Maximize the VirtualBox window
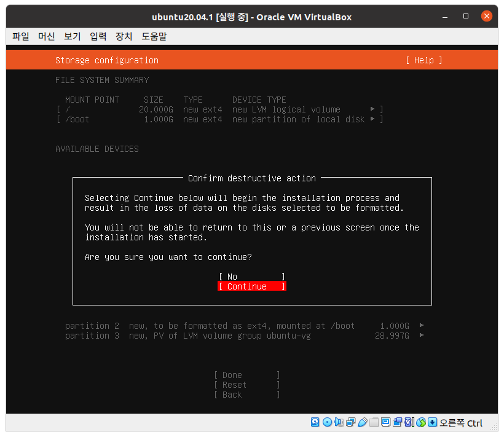Image resolution: width=504 pixels, height=437 pixels. point(466,16)
